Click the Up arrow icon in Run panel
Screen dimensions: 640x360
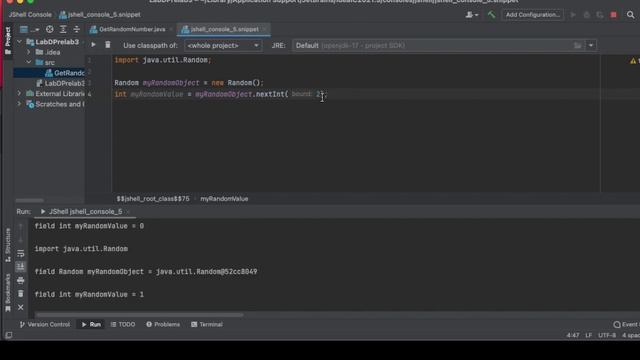21,227
